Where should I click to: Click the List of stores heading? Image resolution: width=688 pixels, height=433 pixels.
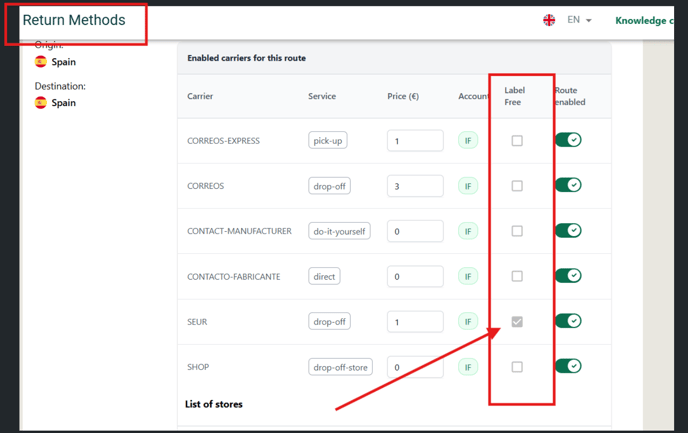[x=214, y=404]
